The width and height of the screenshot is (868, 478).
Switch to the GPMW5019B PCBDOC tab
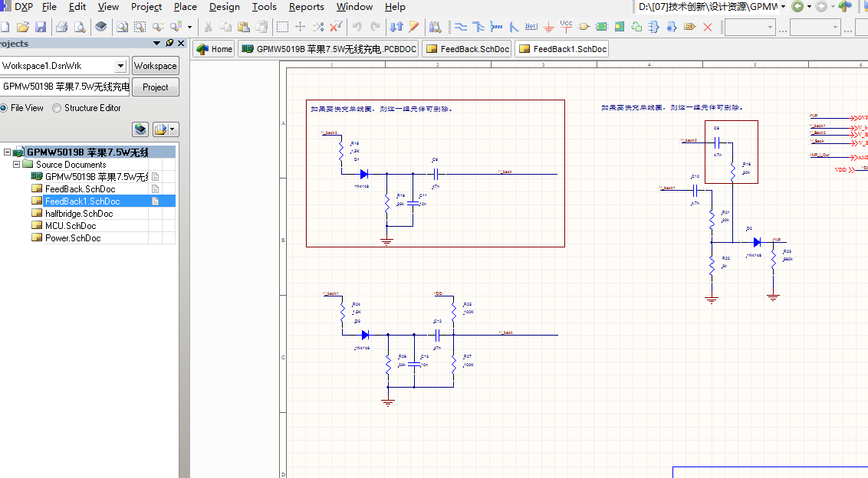point(329,49)
